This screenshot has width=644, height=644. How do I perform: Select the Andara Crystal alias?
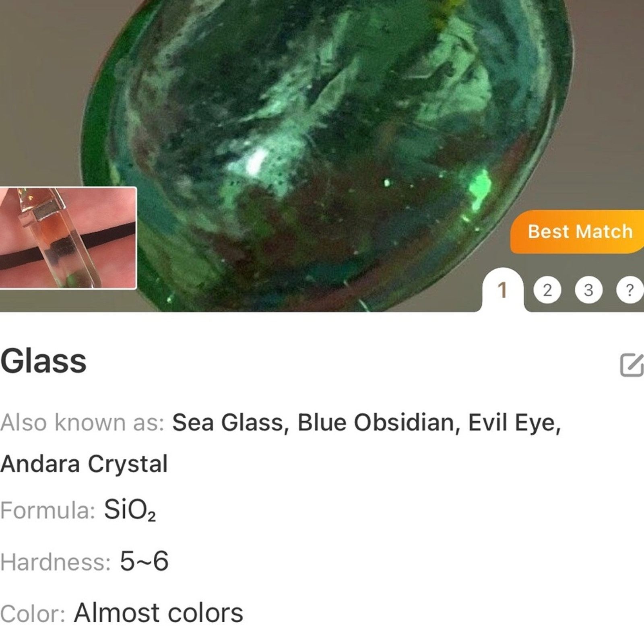pos(84,464)
